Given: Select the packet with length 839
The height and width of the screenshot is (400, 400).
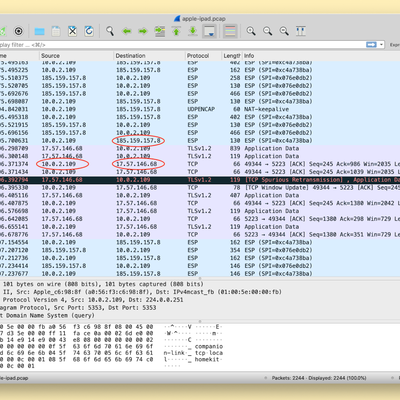Looking at the screenshot, I should 200,148.
